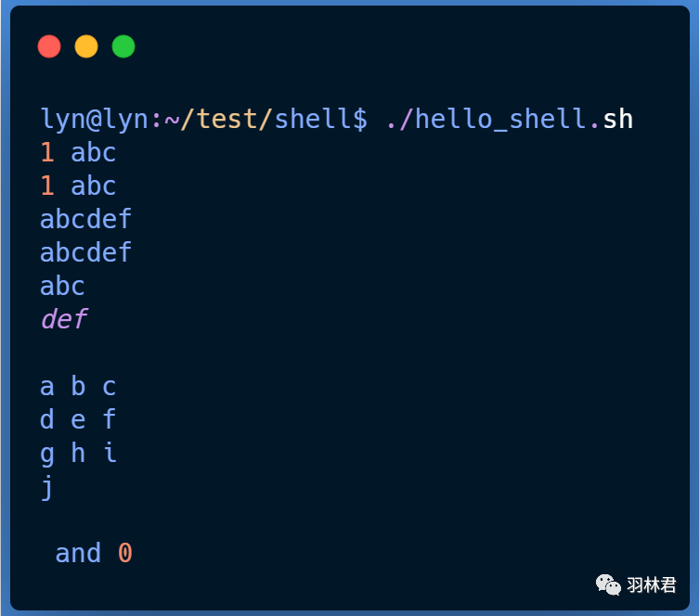Click the single j output line
This screenshot has height=616, width=700.
(46, 488)
